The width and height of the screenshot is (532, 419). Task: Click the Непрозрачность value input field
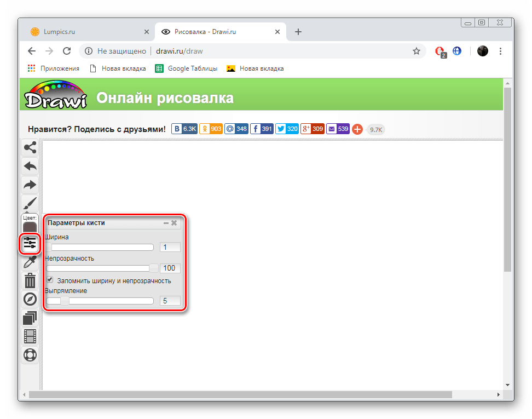pyautogui.click(x=170, y=268)
